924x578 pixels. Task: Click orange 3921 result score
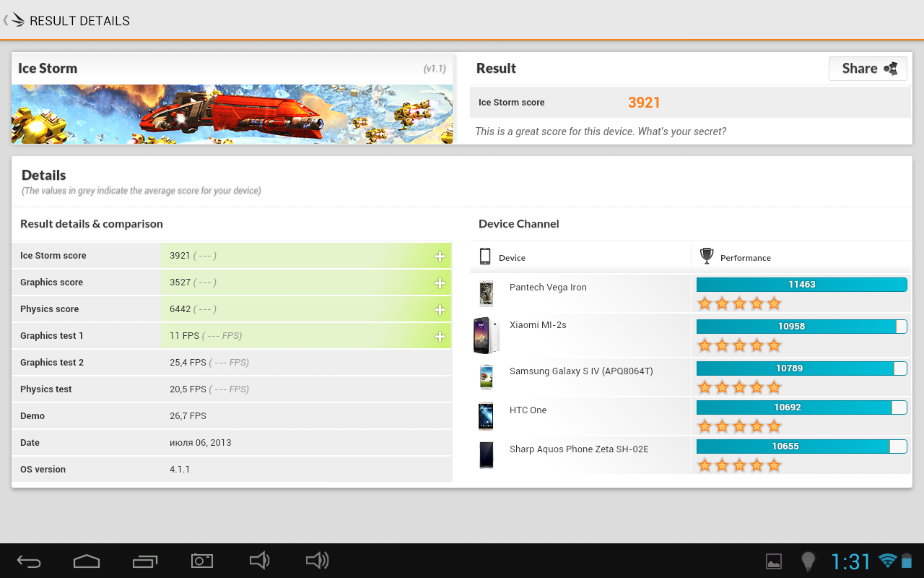click(x=644, y=103)
